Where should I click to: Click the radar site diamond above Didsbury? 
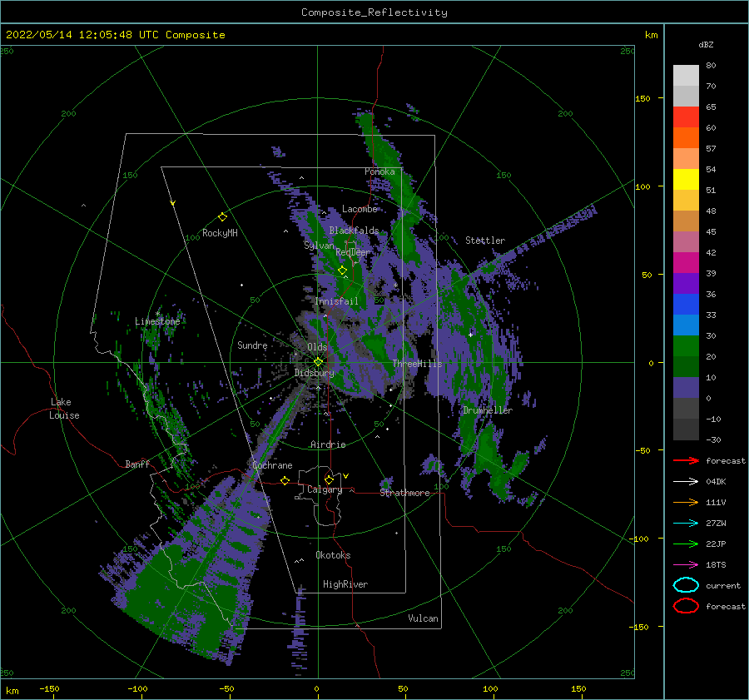coord(318,362)
